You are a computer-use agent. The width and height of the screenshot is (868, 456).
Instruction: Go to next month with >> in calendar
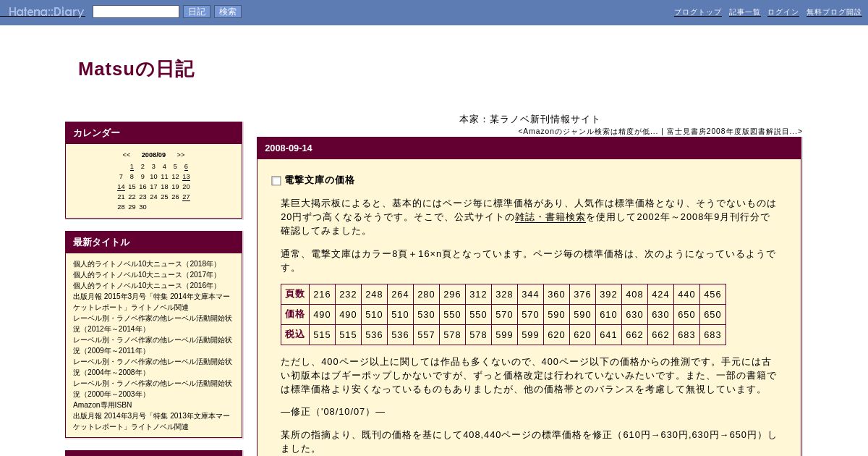(x=181, y=155)
